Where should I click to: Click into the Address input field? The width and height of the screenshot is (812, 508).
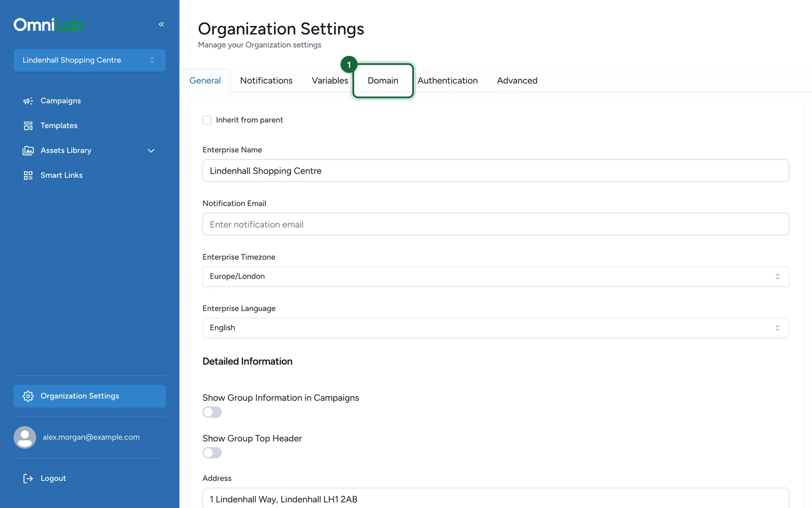[495, 499]
